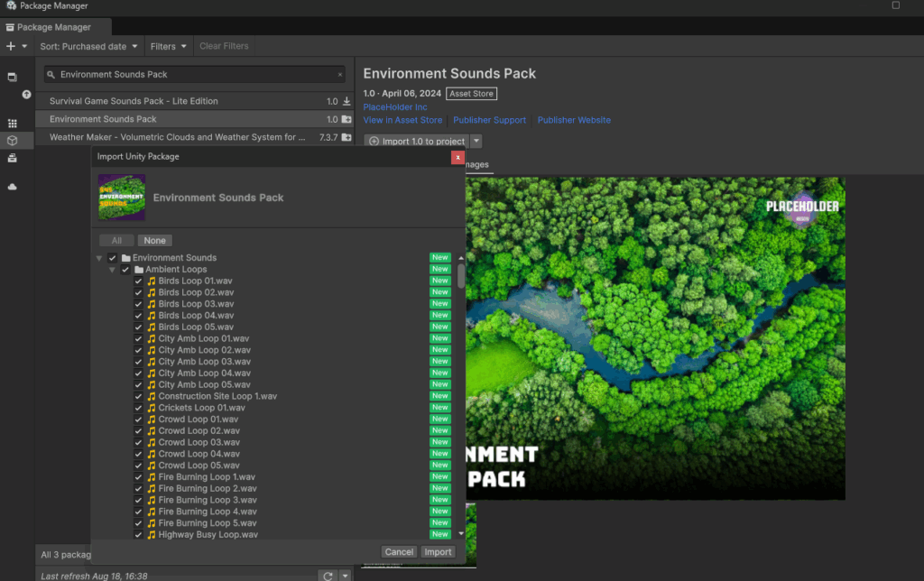
Task: Clear the search field with the x icon
Action: coord(340,75)
